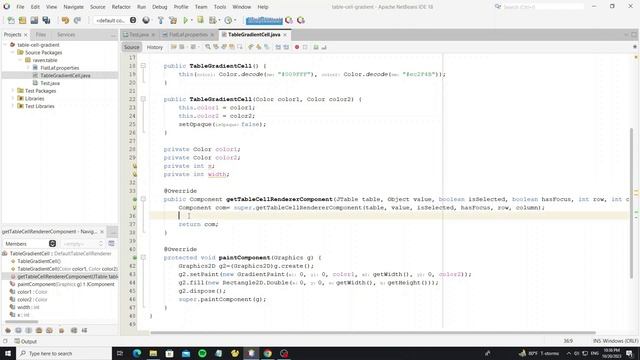Viewport: 640px width, 360px height.
Task: Open dropdown arrow next to Profile Project
Action: 219,20
